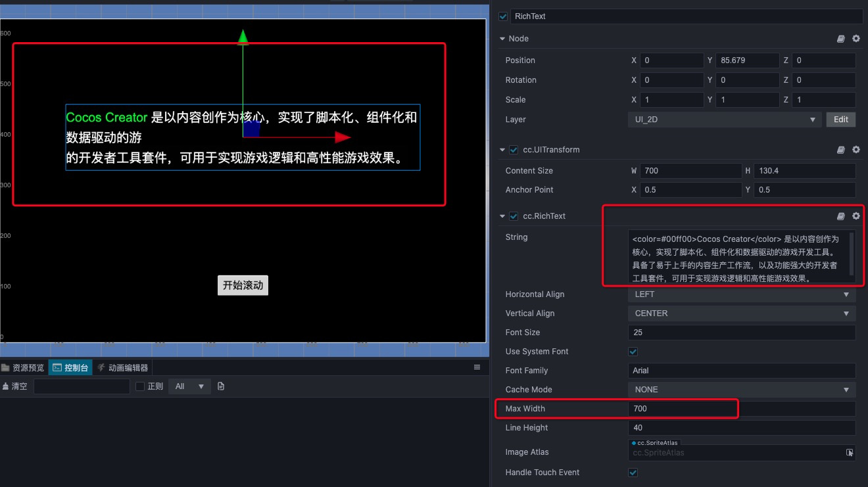
Task: Click the Rotation Y field
Action: click(x=748, y=80)
